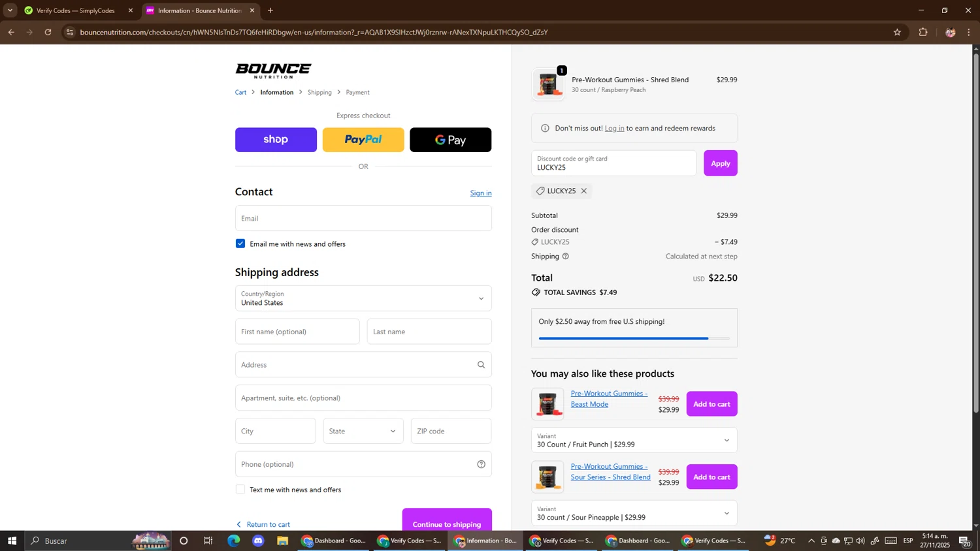
Task: Return to cart link
Action: pos(263,524)
